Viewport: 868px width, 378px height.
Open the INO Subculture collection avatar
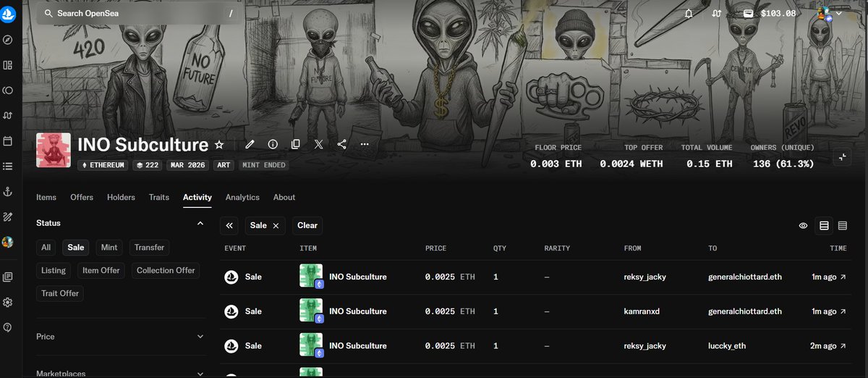(54, 150)
